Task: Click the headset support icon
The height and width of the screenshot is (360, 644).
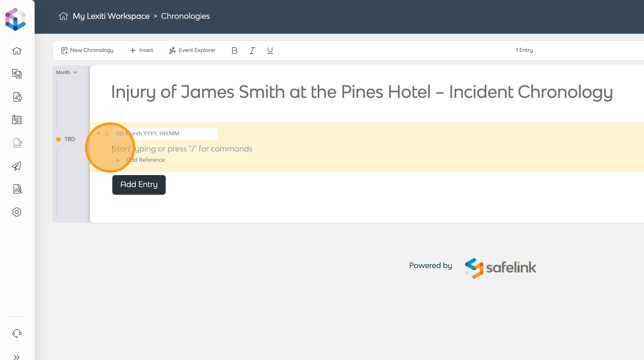Action: 17,333
